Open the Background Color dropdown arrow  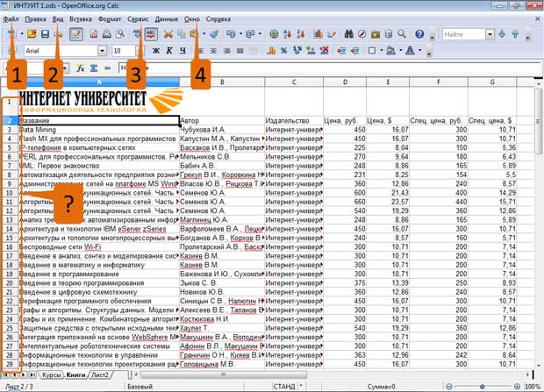coord(400,51)
